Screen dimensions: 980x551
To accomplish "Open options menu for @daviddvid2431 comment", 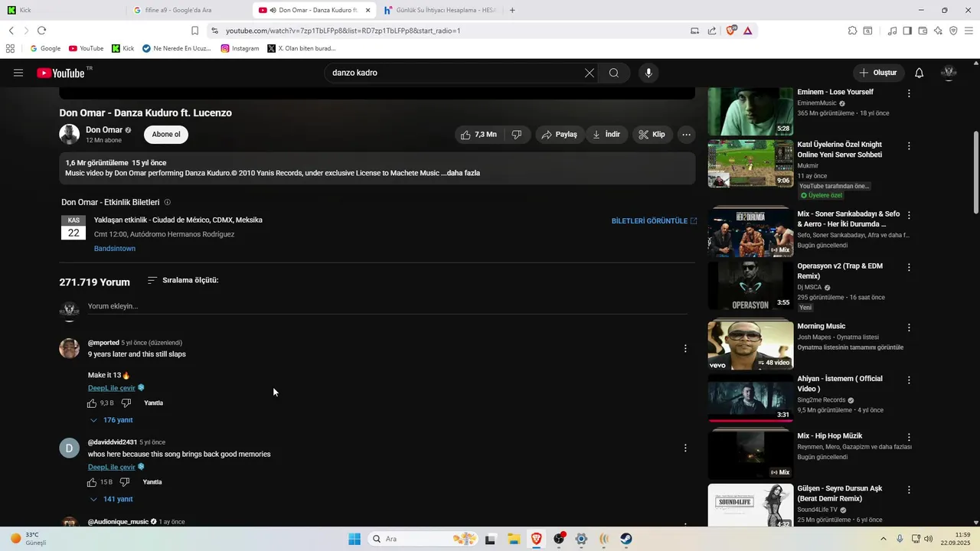I will click(x=685, y=448).
